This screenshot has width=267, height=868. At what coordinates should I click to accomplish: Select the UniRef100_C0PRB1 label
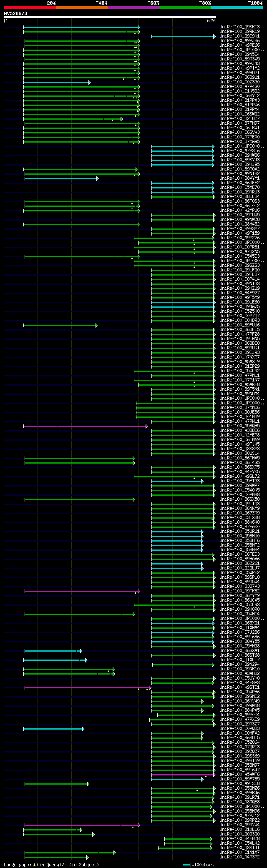tap(239, 247)
